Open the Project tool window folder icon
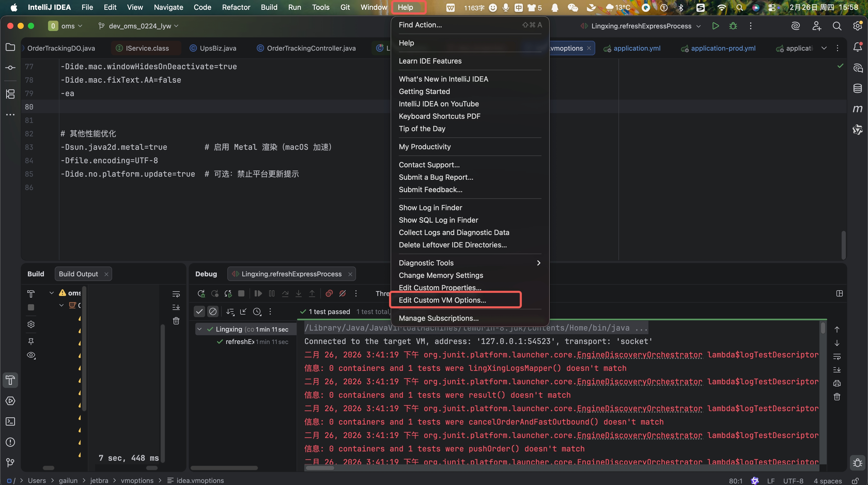This screenshot has width=868, height=485. coord(10,47)
